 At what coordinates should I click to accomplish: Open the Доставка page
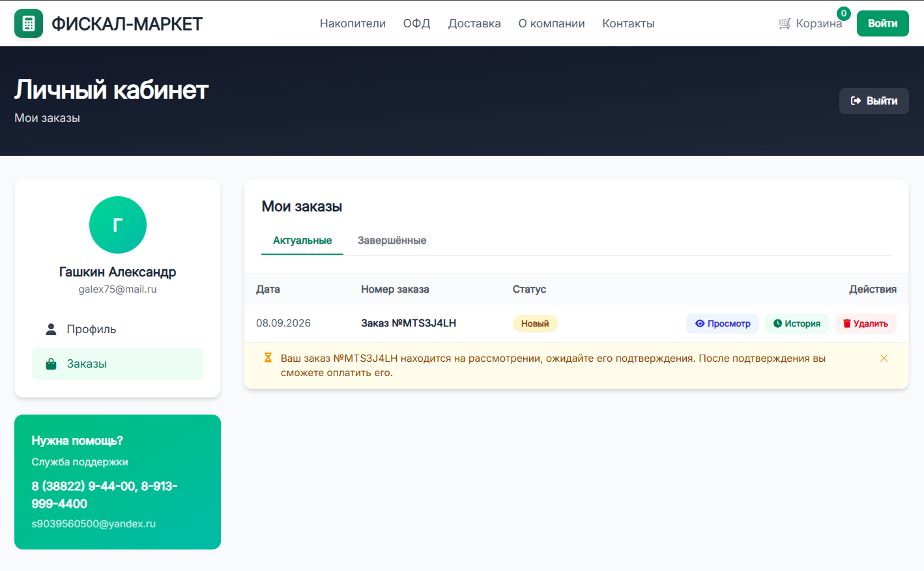(x=474, y=23)
